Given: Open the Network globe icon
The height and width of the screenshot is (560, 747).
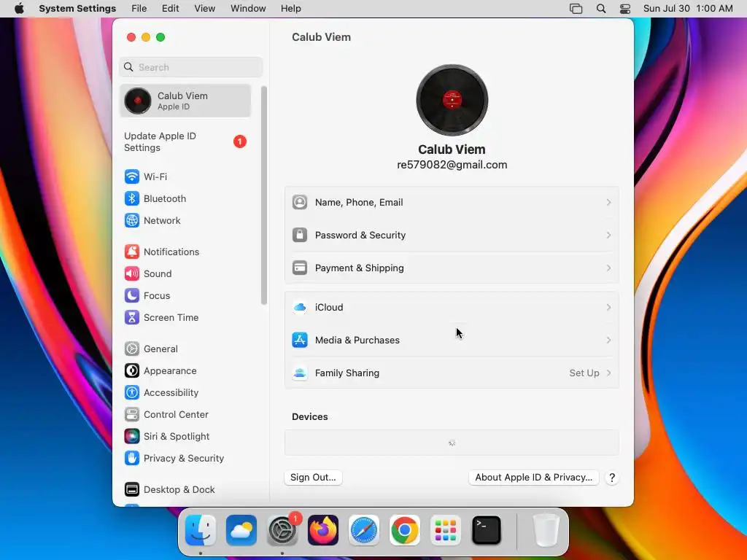Looking at the screenshot, I should pos(132,220).
